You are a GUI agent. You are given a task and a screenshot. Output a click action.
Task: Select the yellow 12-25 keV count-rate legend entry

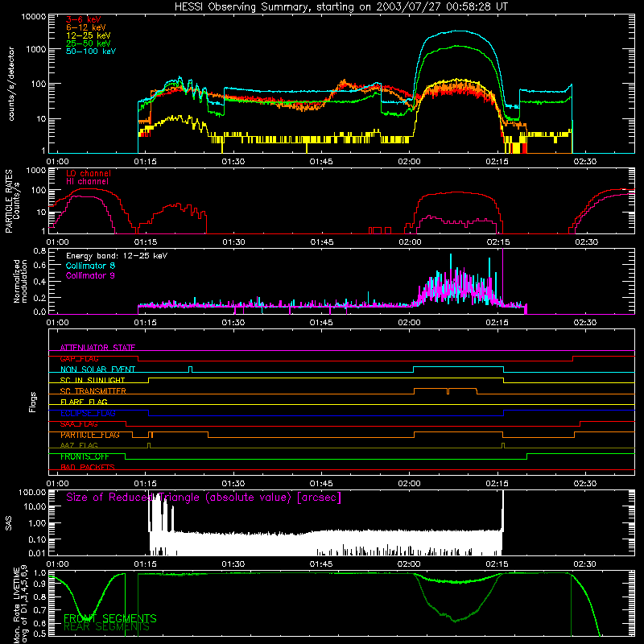(x=88, y=35)
